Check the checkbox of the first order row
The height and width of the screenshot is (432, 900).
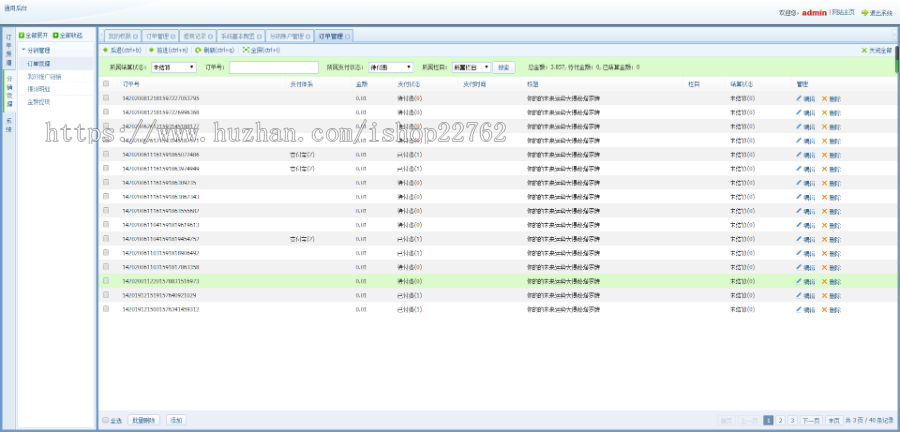(x=107, y=98)
